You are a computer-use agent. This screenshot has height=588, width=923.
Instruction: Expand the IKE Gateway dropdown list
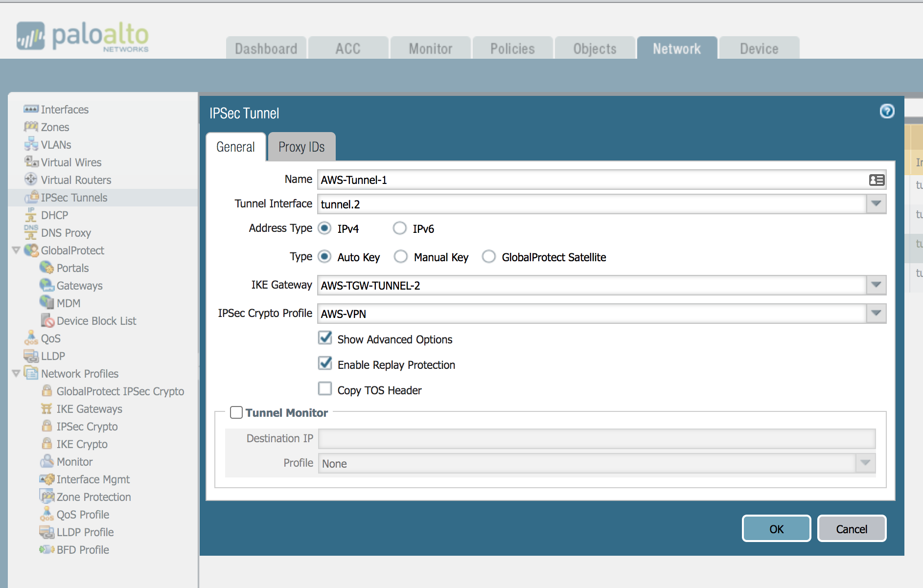click(x=876, y=285)
